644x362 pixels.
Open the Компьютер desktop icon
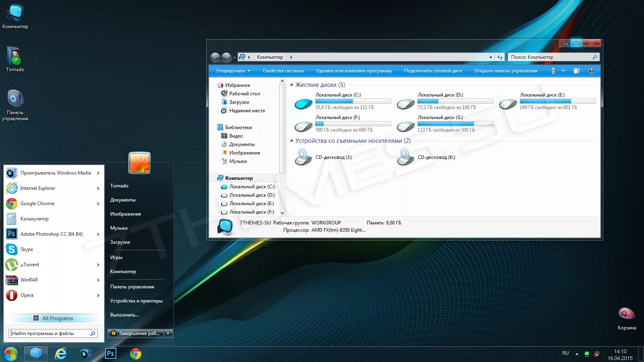15,16
